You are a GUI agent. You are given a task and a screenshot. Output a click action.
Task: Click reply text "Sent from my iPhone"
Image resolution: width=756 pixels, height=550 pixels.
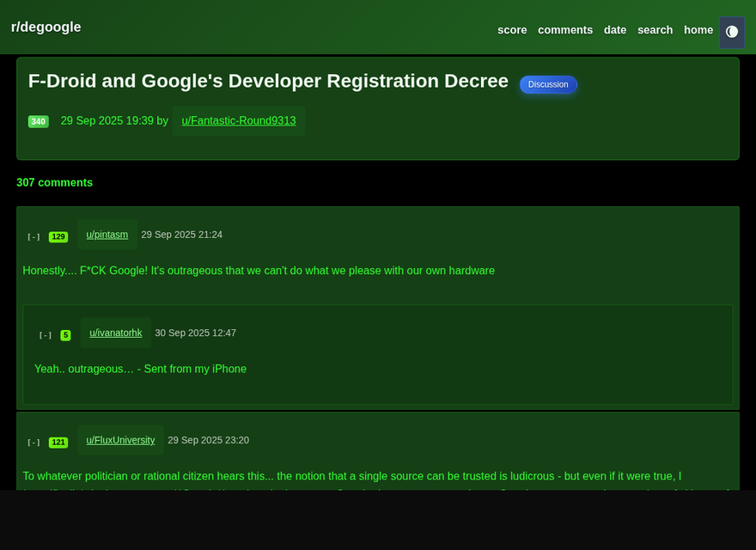[x=195, y=369]
